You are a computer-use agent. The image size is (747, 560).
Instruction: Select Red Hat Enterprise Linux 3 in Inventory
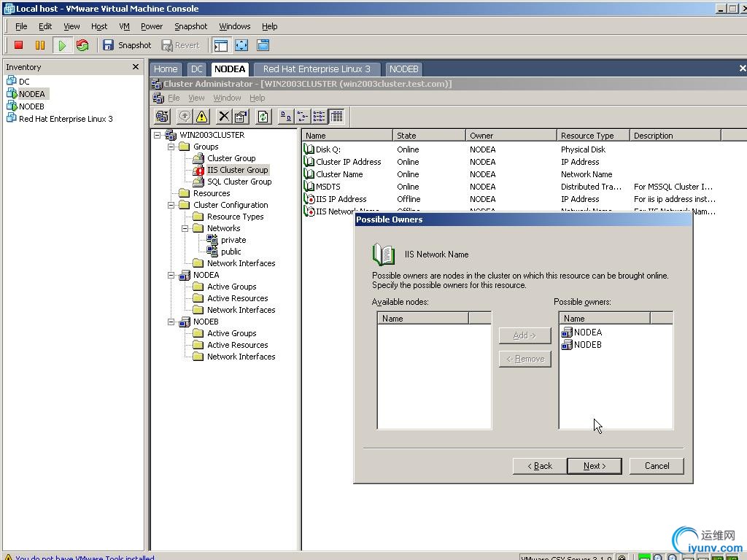66,119
